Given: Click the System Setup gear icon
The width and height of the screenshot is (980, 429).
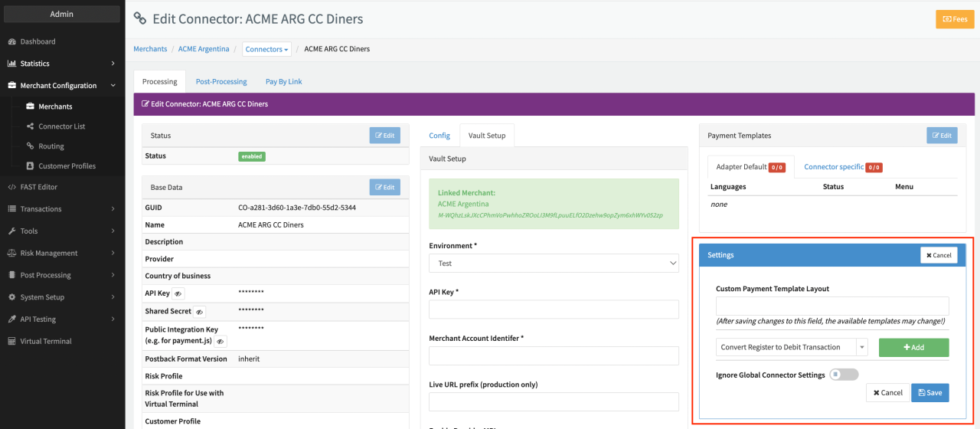Looking at the screenshot, I should 12,297.
